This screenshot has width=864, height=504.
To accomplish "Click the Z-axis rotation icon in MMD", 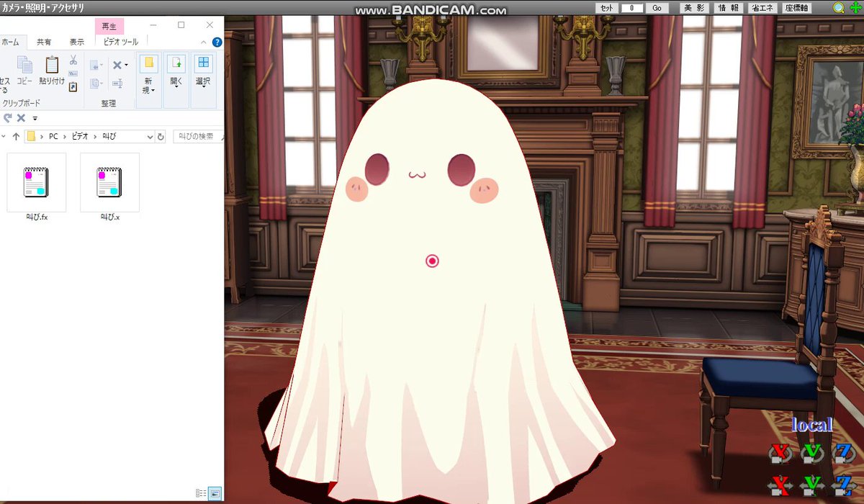I will coord(843,453).
